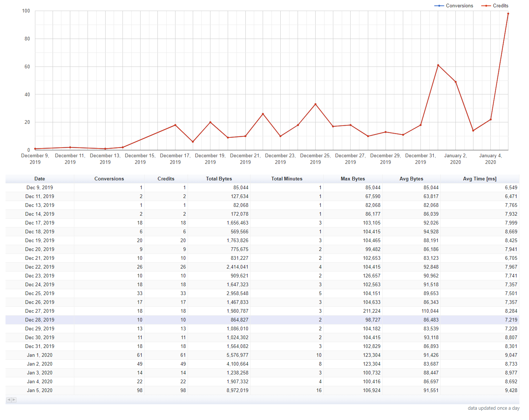Click the Dec 9, 2019 date cell
Viewport: 529px width, 420px height.
[x=40, y=188]
